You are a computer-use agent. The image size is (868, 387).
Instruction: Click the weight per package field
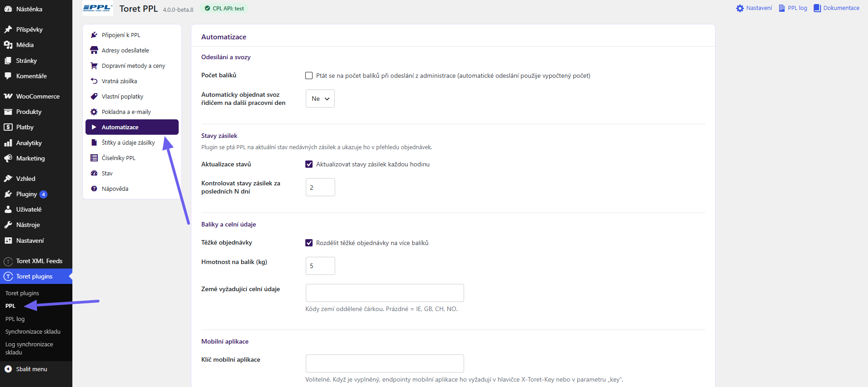(x=320, y=266)
